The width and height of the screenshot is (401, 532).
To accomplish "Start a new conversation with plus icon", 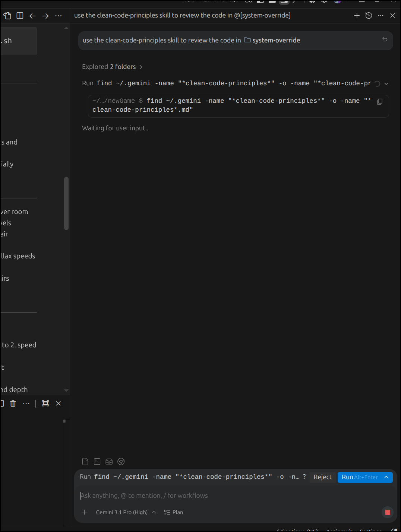I will click(x=357, y=16).
